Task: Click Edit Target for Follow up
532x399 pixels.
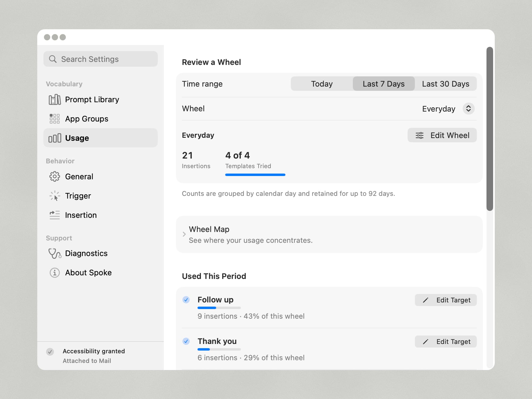Action: [x=446, y=300]
